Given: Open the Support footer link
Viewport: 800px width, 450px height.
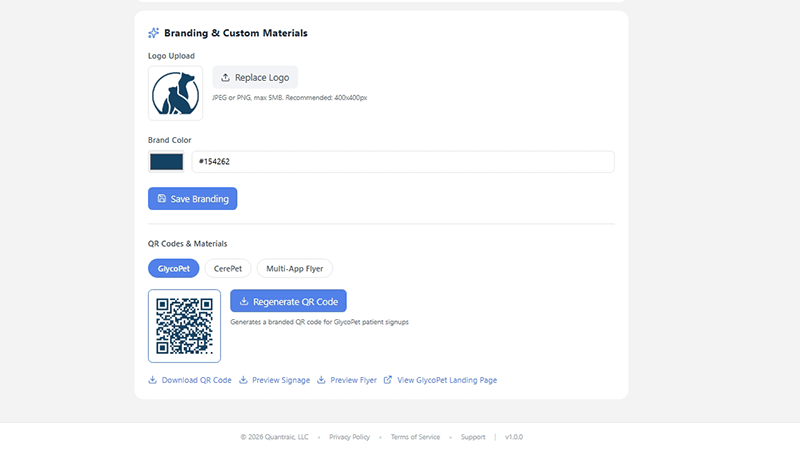Looking at the screenshot, I should click(473, 437).
